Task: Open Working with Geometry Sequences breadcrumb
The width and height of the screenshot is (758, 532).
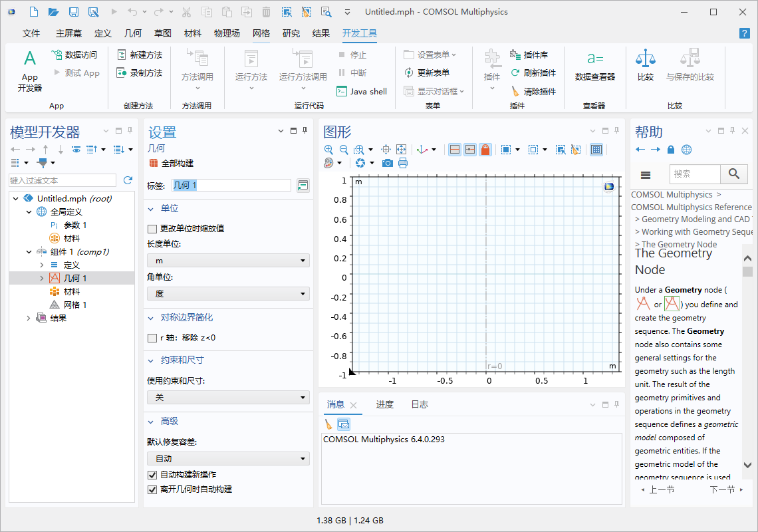Action: click(x=697, y=231)
